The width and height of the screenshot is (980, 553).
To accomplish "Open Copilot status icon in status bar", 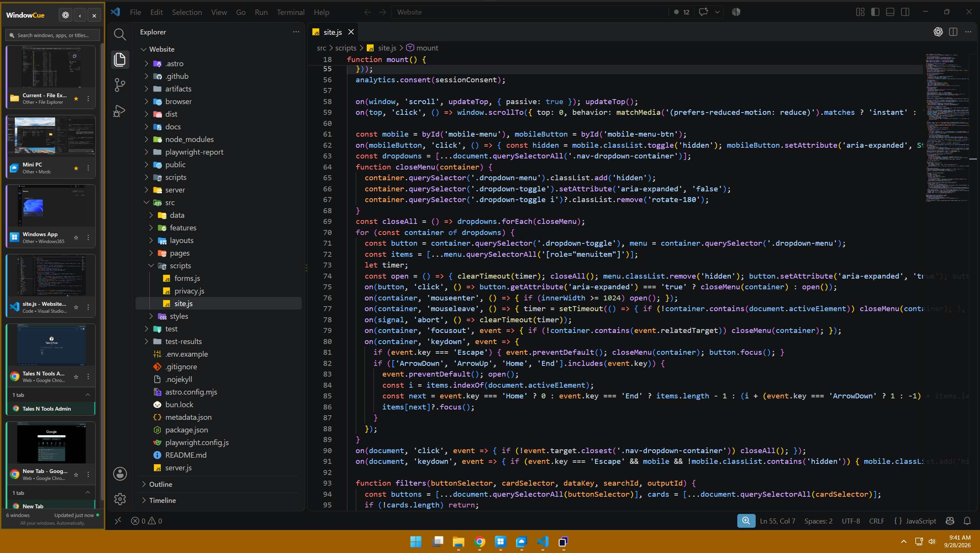I will click(950, 521).
